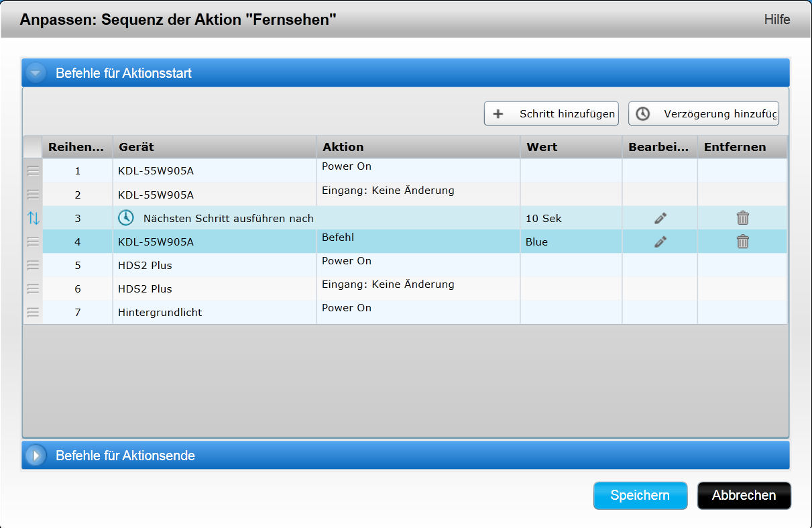Viewport: 812px width, 528px height.
Task: Add a delay with Verzögerung hinzufügen button
Action: click(703, 113)
